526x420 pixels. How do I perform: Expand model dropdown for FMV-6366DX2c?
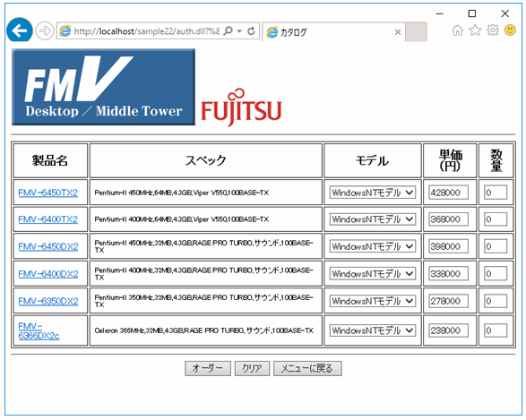[373, 330]
